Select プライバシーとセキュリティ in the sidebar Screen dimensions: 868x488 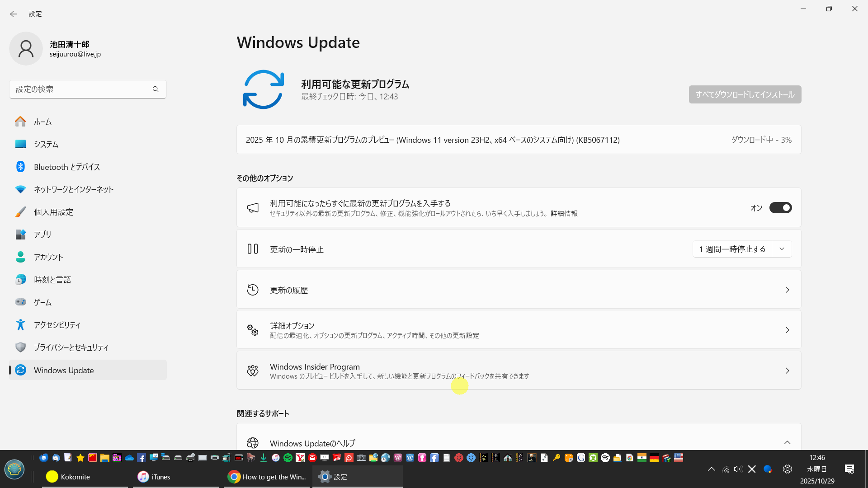pyautogui.click(x=88, y=347)
